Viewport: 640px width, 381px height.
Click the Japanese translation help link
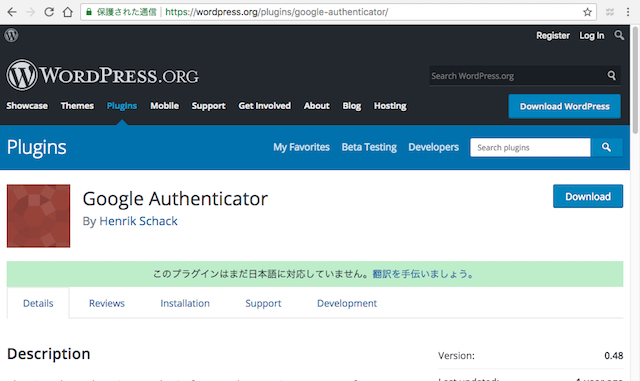click(423, 274)
